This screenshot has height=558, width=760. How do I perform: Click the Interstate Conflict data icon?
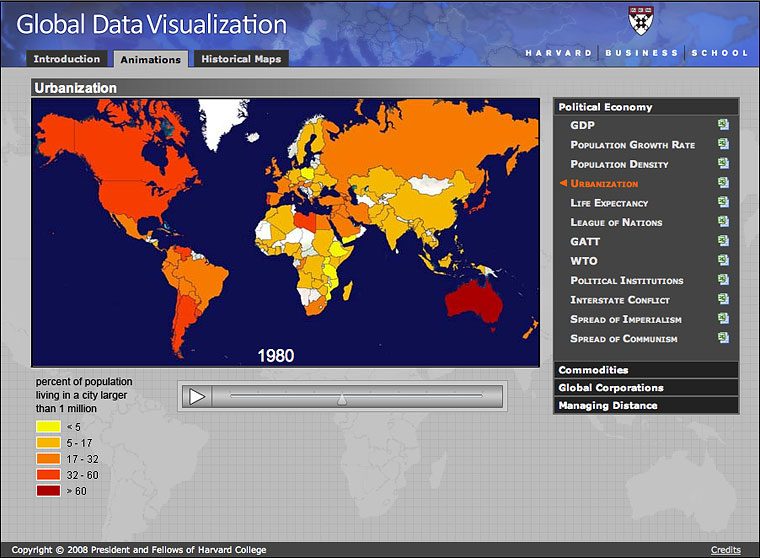tap(722, 300)
